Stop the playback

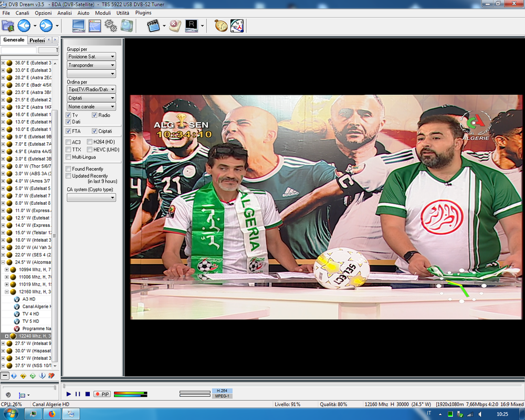coord(87,394)
